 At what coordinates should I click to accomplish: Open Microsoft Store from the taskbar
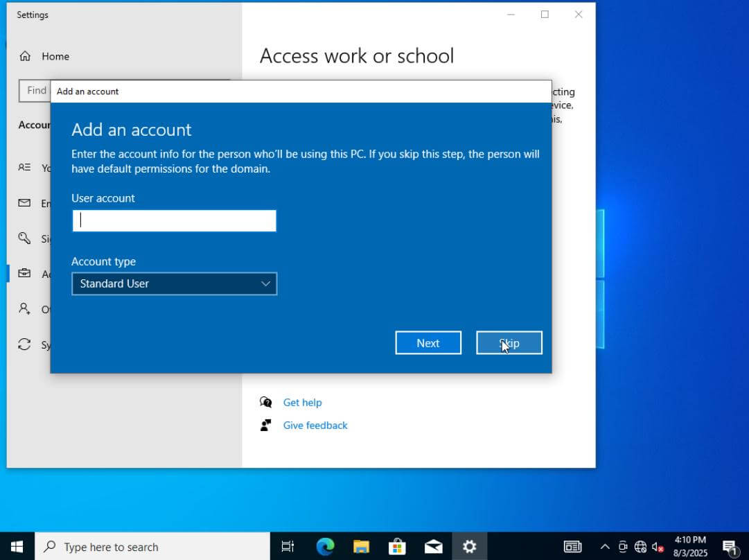click(397, 546)
